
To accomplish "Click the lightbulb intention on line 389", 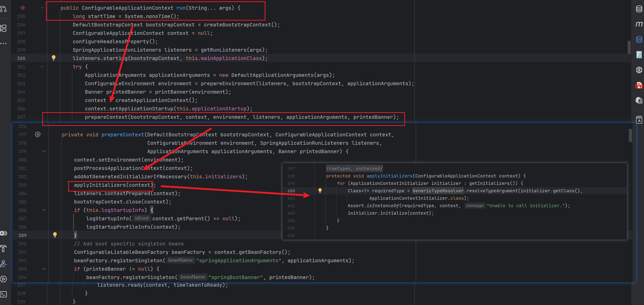I will point(55,235).
